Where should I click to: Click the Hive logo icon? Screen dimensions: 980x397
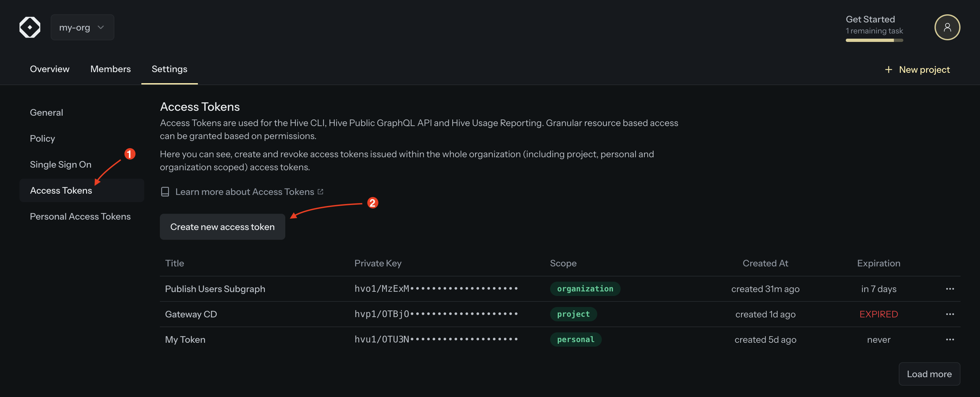click(30, 27)
